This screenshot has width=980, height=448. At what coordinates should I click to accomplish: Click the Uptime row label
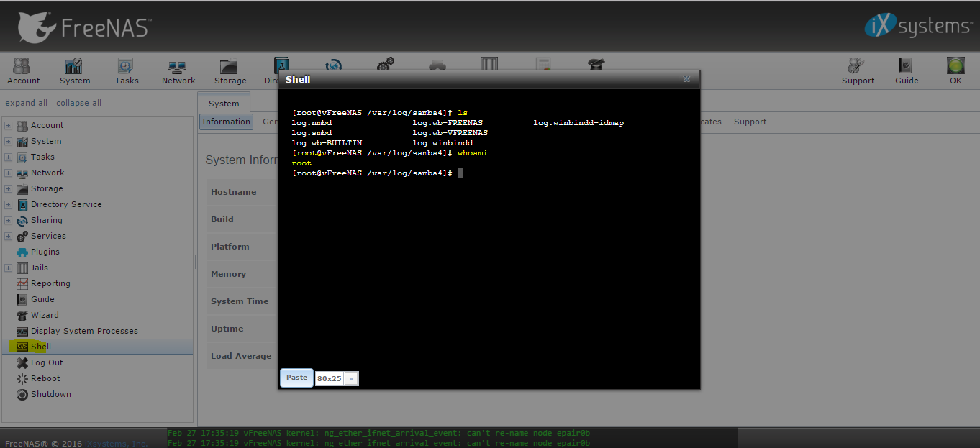tap(227, 329)
